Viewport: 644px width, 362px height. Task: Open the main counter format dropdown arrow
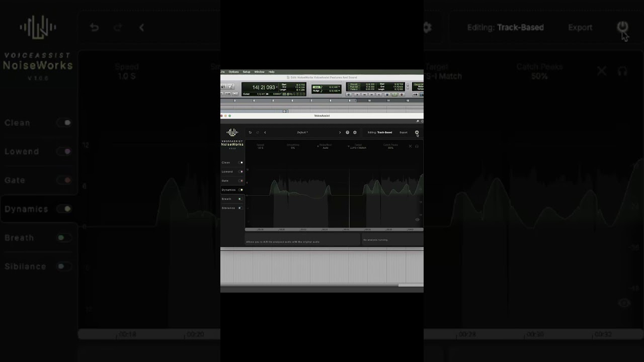click(x=277, y=87)
